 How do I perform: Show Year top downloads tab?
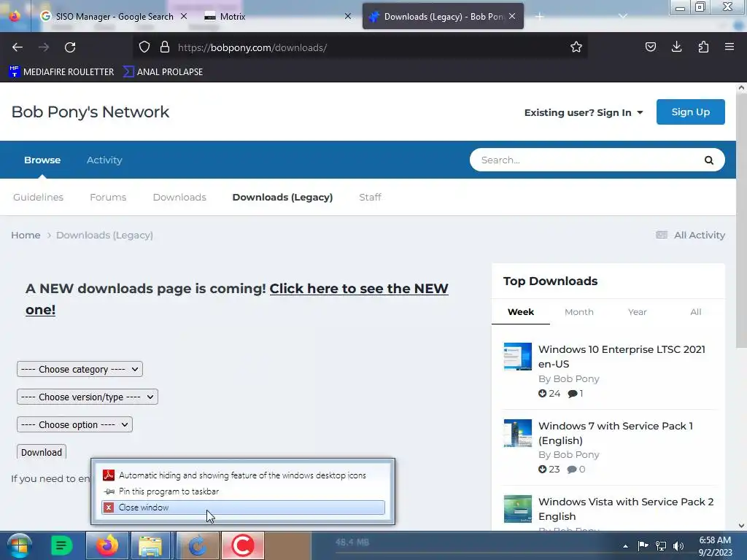click(638, 312)
